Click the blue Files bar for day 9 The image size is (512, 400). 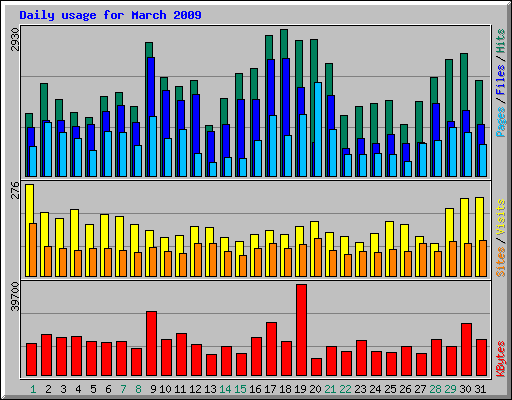(x=151, y=87)
